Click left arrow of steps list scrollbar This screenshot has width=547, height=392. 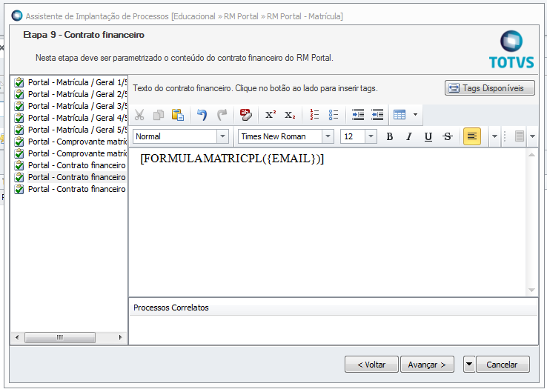(x=17, y=337)
